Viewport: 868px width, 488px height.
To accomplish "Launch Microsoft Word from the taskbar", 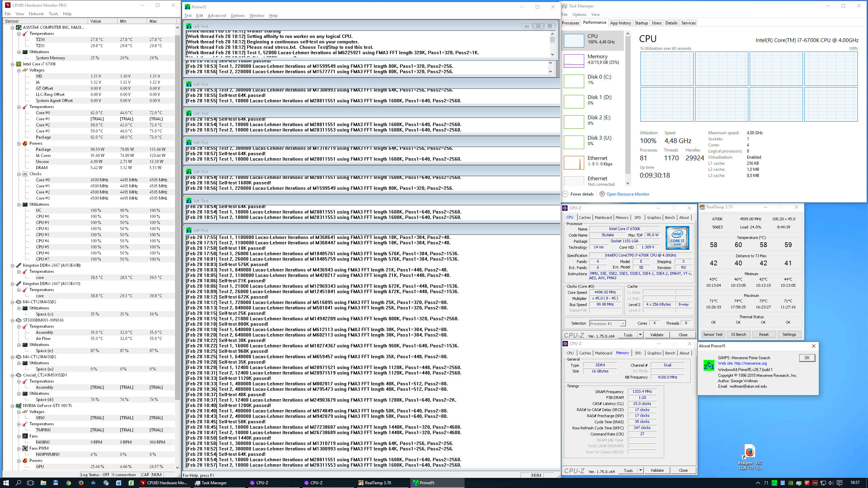I will click(x=119, y=483).
